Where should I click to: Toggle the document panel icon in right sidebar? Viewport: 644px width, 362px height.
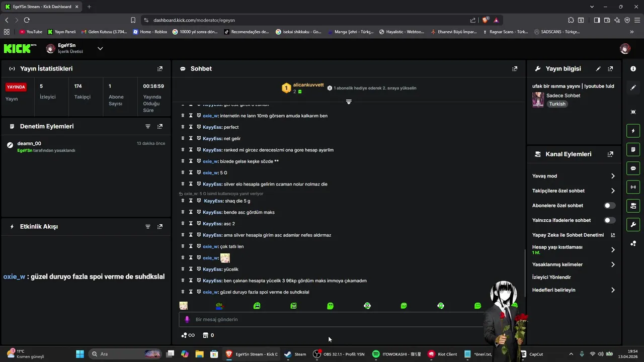633,150
